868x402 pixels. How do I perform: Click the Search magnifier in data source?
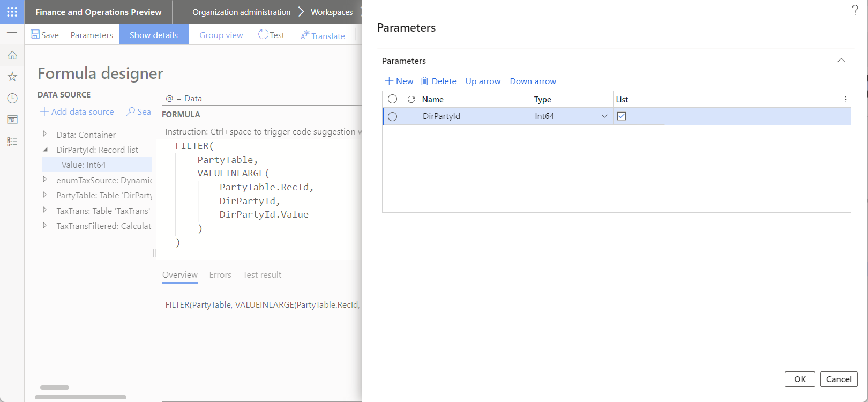tap(131, 111)
